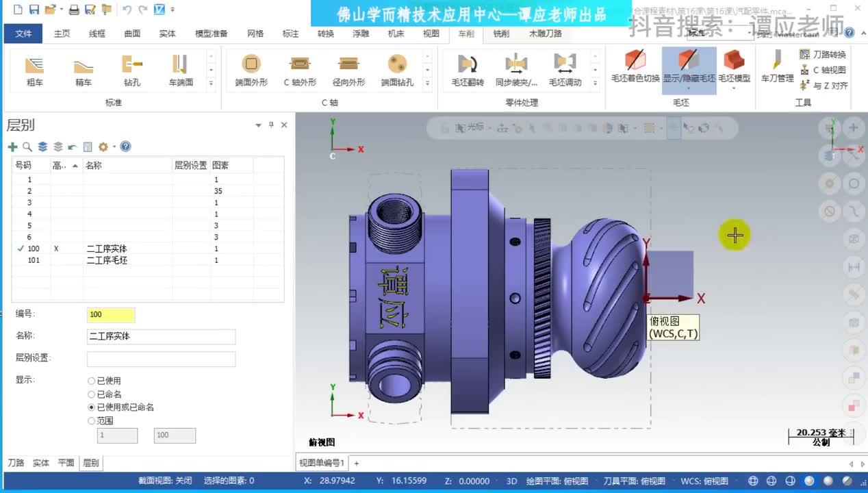This screenshot has height=493, width=868.
Task: Toggle 毛坯着色切换 stock shading
Action: [635, 66]
